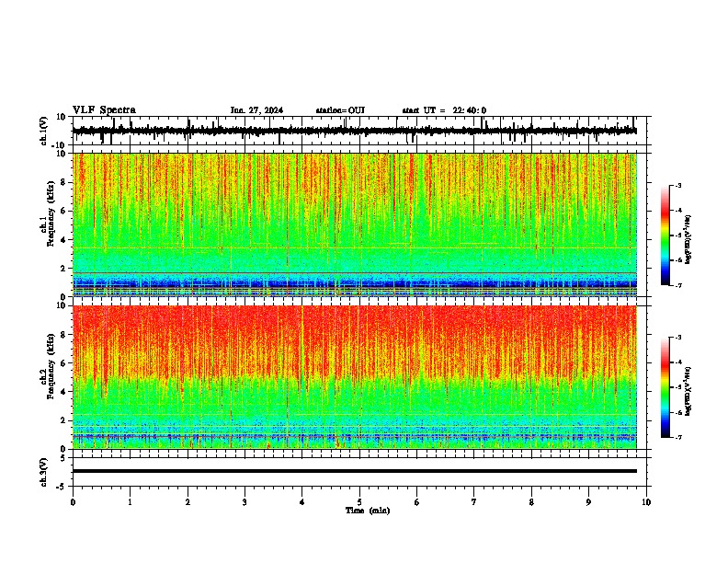This screenshot has height=563, width=728.
Task: Click the time axis tick label "9"
Action: [588, 502]
